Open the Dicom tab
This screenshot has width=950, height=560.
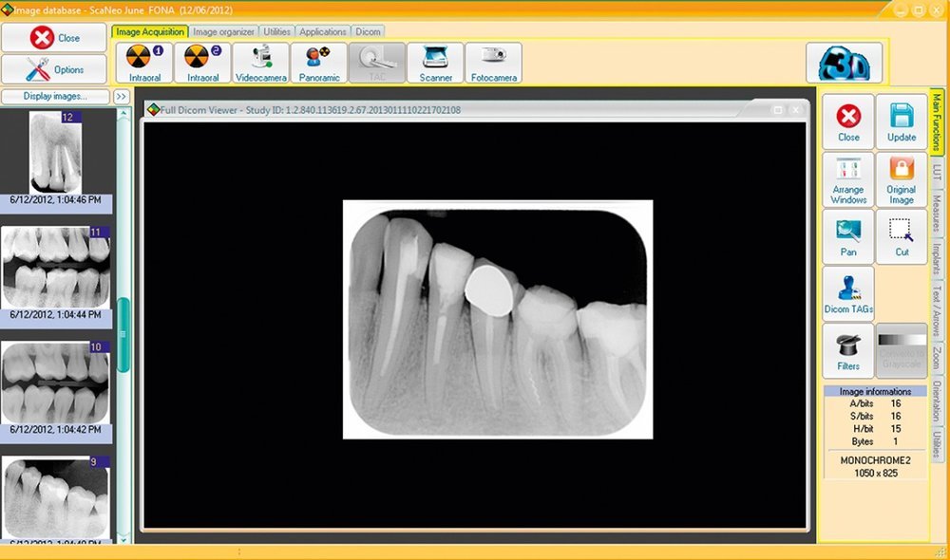368,32
